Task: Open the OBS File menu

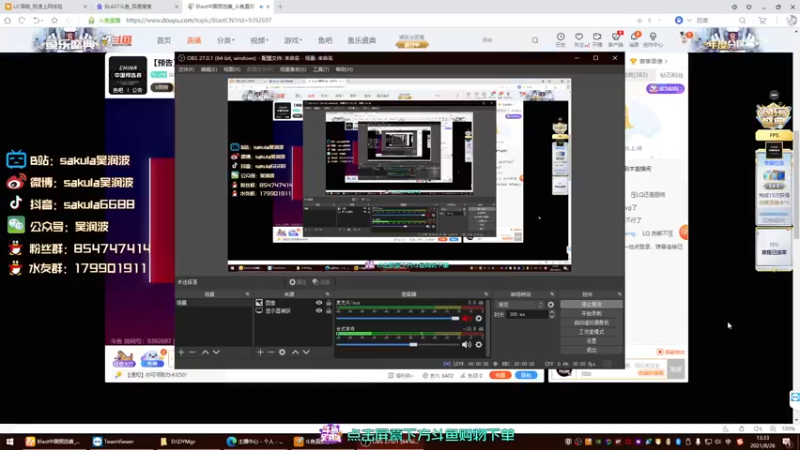Action: (186, 69)
